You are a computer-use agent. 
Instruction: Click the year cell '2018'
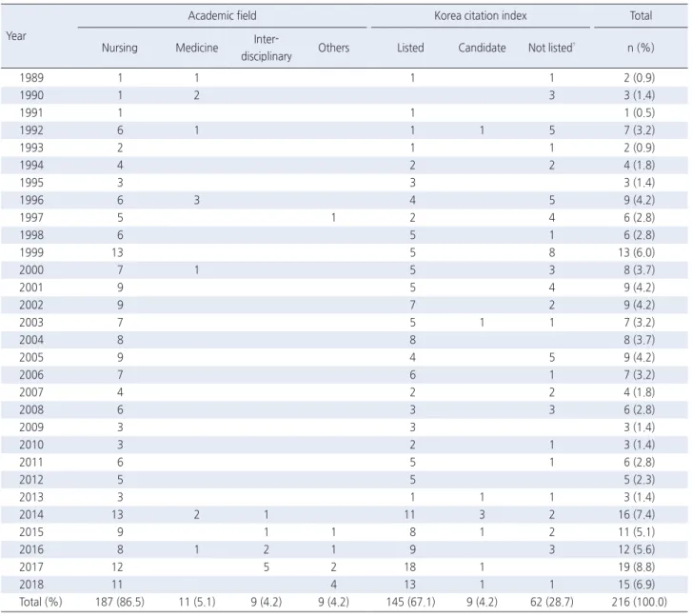pyautogui.click(x=31, y=585)
